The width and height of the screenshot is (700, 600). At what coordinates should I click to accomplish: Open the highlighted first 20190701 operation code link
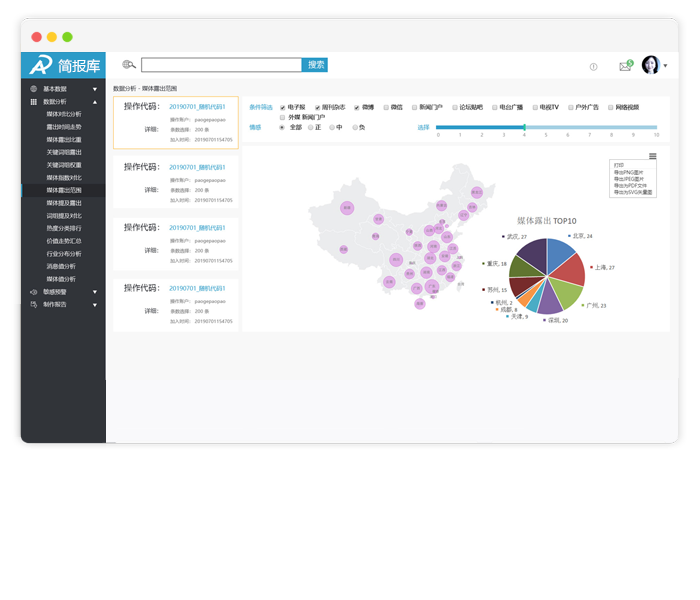click(197, 107)
